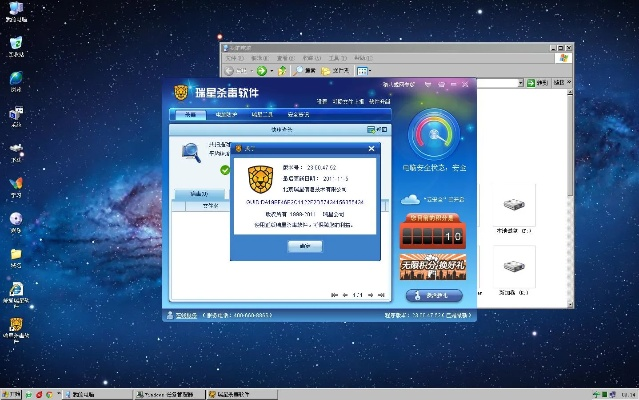The width and height of the screenshot is (639, 400).
Task: Expand the quick launch chevron on the taskbar
Action: coord(59,394)
